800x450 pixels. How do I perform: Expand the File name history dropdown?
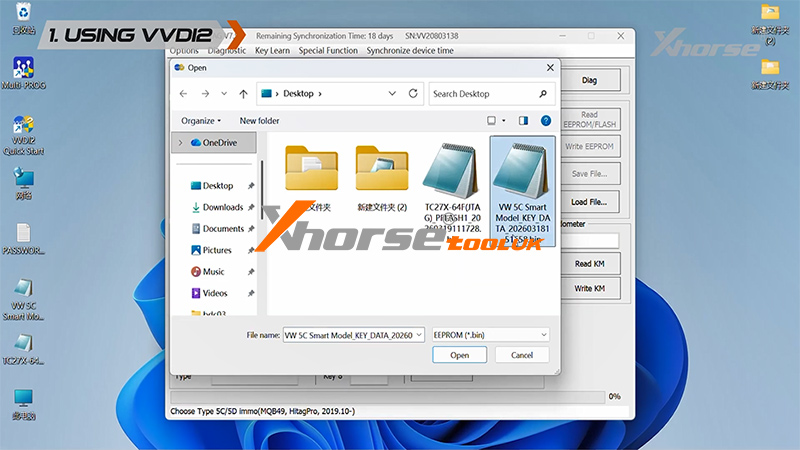tap(420, 334)
